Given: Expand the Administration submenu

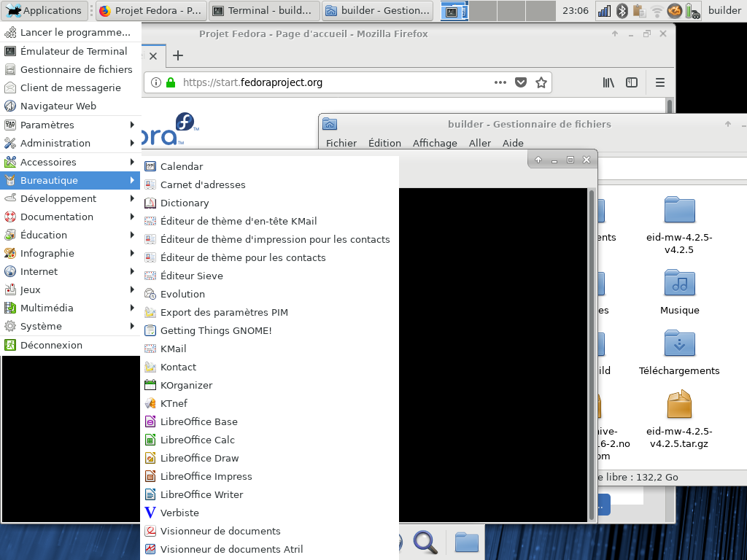Looking at the screenshot, I should [71, 143].
